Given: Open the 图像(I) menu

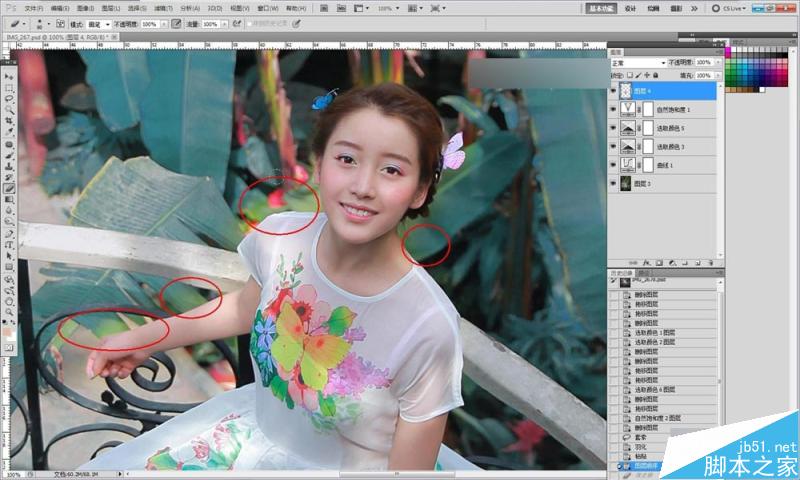Looking at the screenshot, I should [x=85, y=8].
